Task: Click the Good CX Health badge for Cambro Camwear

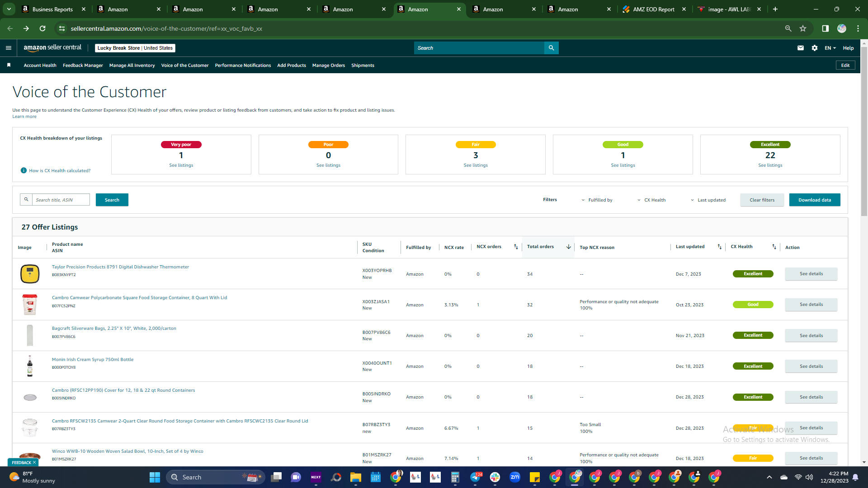Action: tap(753, 305)
